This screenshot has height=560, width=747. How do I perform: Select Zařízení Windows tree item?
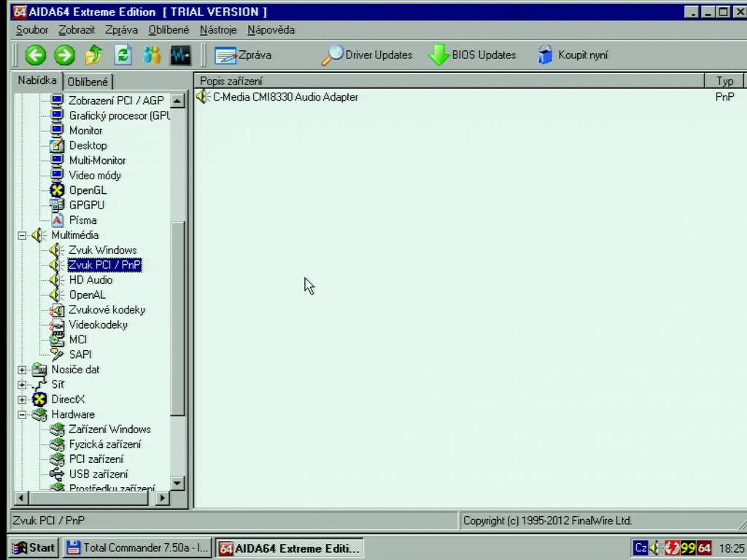[x=109, y=429]
